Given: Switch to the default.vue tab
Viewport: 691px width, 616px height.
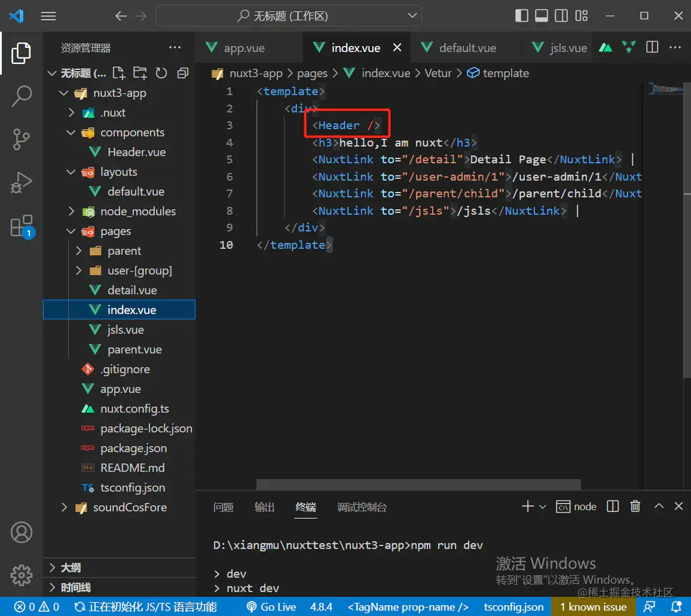Looking at the screenshot, I should pos(467,48).
